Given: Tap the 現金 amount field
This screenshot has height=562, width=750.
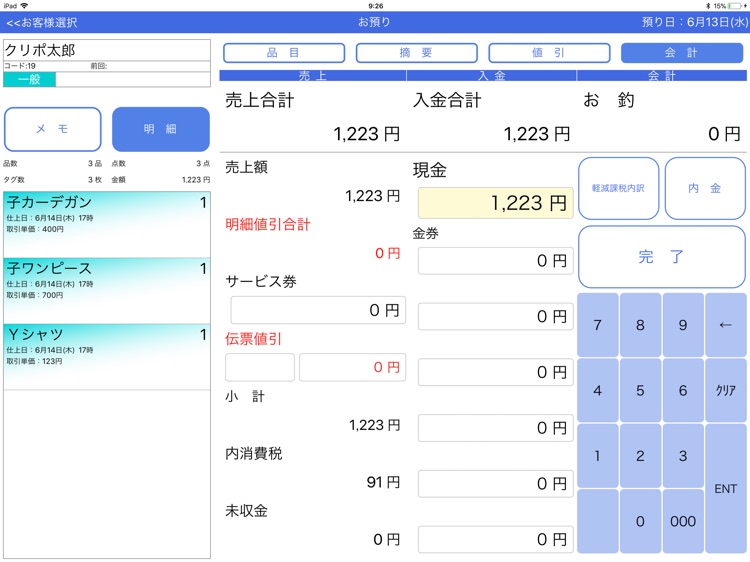Looking at the screenshot, I should tap(496, 203).
